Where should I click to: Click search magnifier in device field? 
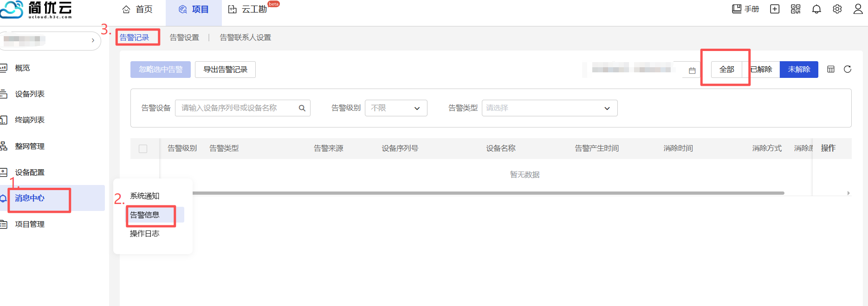[302, 108]
